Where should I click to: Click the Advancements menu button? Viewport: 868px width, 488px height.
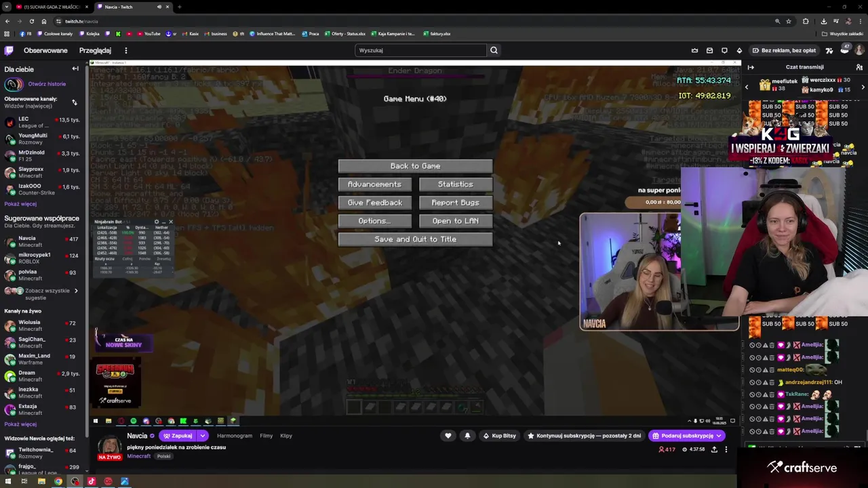[x=374, y=184]
